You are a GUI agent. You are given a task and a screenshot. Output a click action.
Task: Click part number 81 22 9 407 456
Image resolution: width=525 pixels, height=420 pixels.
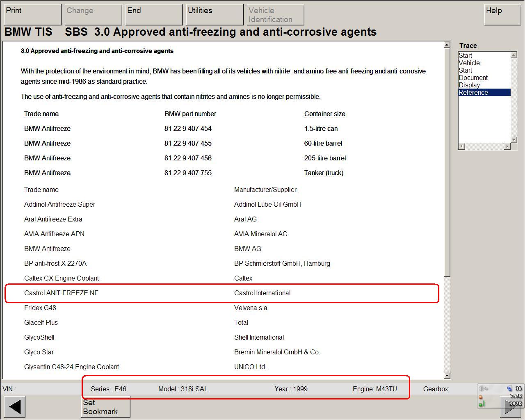coord(188,158)
